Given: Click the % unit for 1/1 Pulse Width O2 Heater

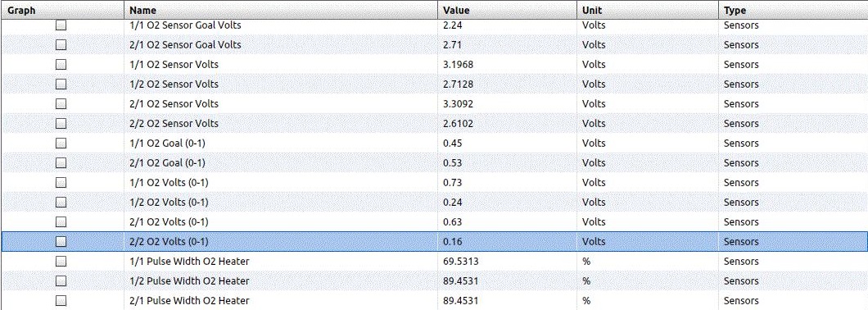Looking at the screenshot, I should coord(586,262).
